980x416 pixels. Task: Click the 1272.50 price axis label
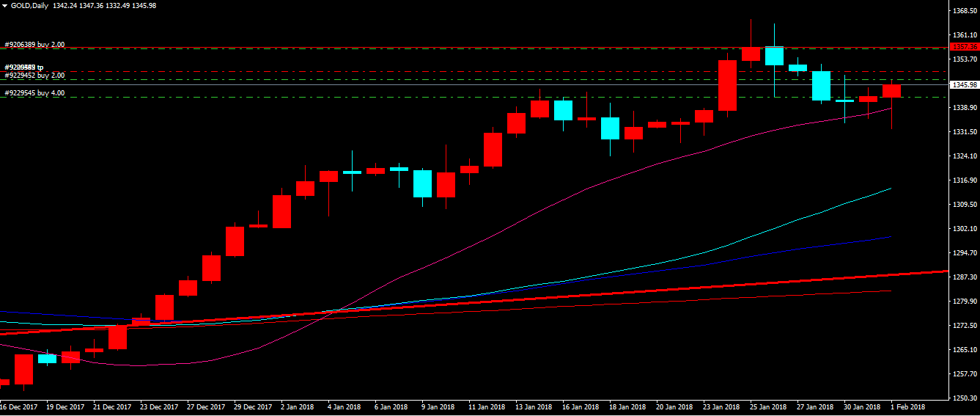[965, 326]
